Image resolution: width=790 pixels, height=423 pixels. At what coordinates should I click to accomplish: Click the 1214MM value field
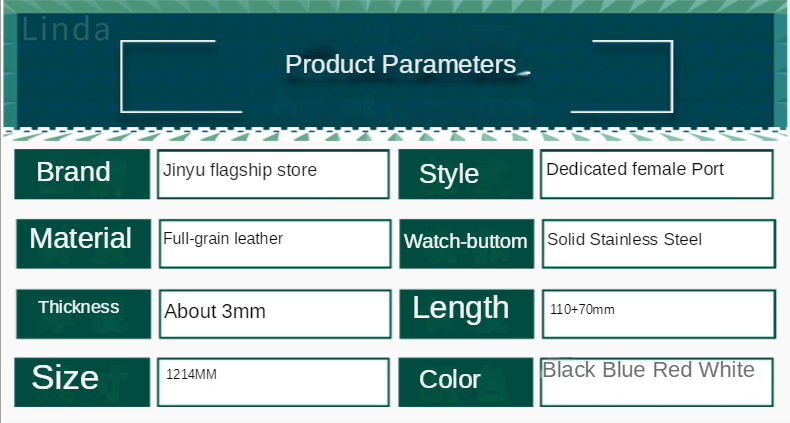click(273, 381)
